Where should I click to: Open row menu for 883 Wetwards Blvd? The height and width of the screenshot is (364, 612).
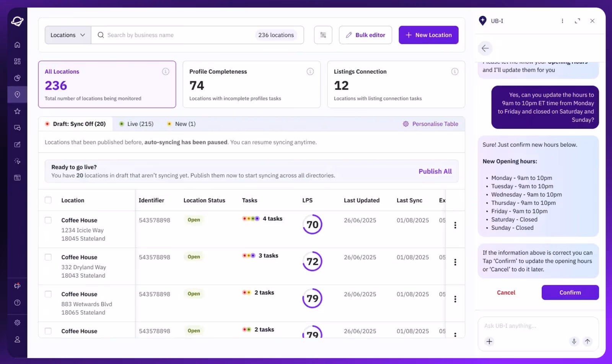tap(455, 299)
